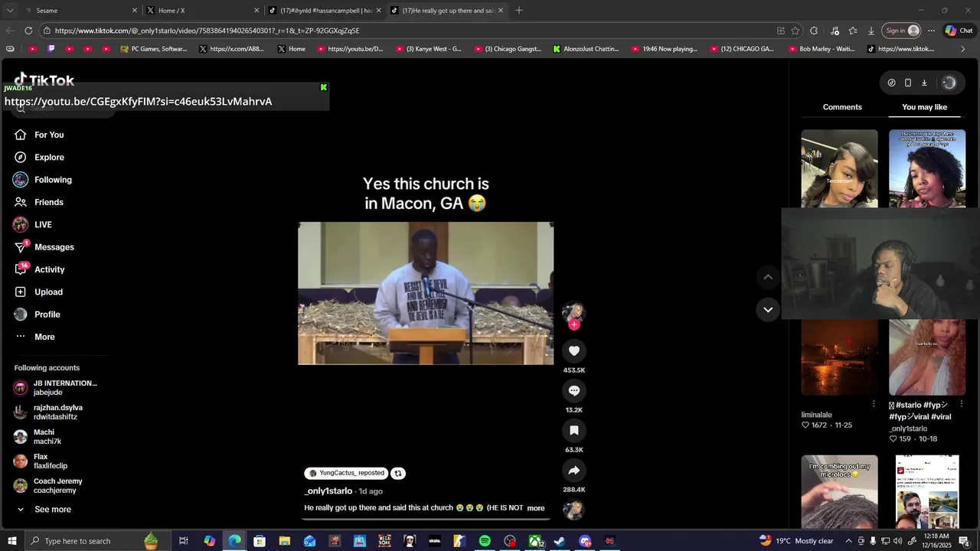
Task: Click the church video player
Action: pyautogui.click(x=426, y=293)
